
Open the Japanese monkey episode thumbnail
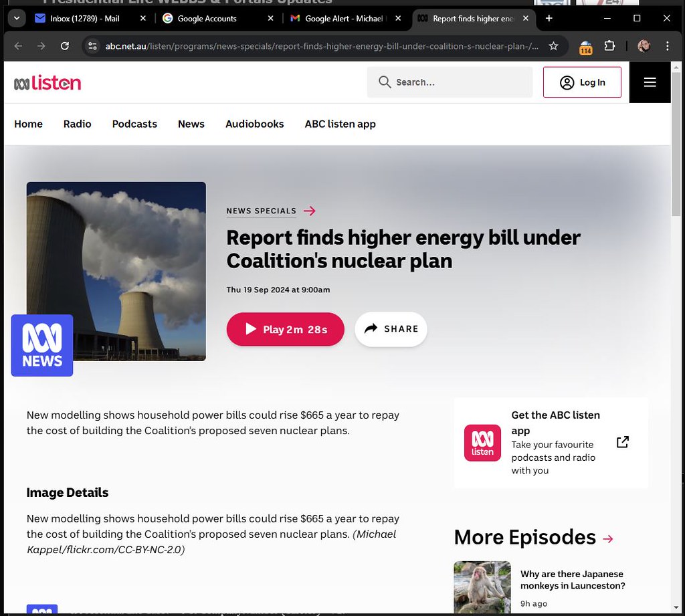[482, 587]
